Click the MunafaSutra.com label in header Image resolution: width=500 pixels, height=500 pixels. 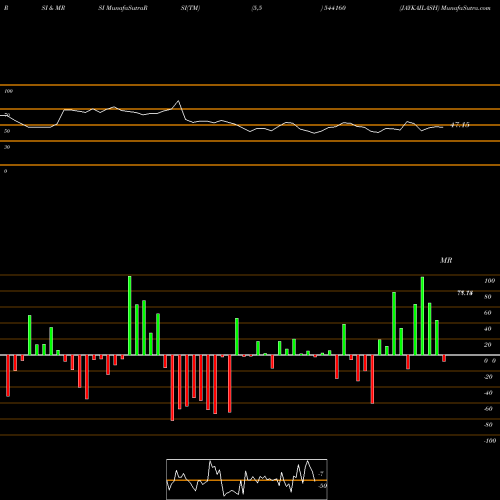tap(465, 8)
